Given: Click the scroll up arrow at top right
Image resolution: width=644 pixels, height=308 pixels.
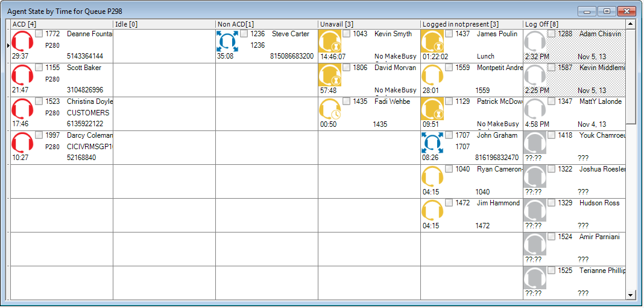Looking at the screenshot, I should click(631, 24).
